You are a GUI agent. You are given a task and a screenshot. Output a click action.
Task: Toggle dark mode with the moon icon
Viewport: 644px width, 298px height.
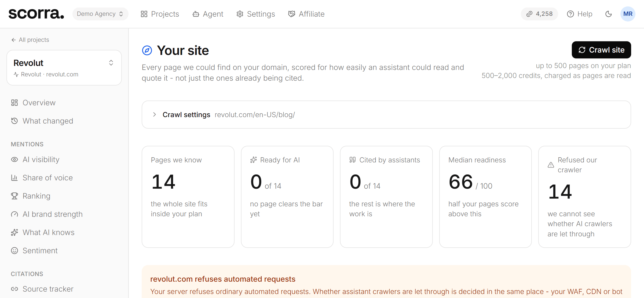point(609,14)
